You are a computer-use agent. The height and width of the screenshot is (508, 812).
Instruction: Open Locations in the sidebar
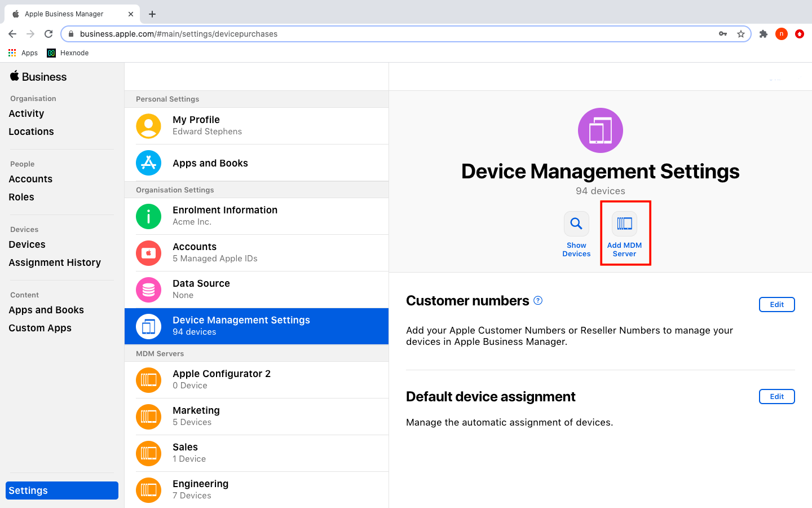coord(32,132)
